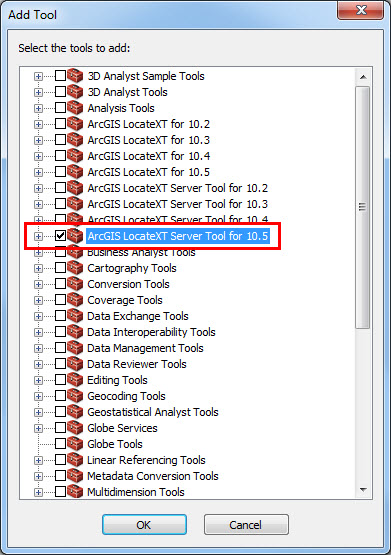This screenshot has width=391, height=555.
Task: Click the ArcGIS LocateXT for 10.4 toolbox icon
Action: tap(75, 156)
